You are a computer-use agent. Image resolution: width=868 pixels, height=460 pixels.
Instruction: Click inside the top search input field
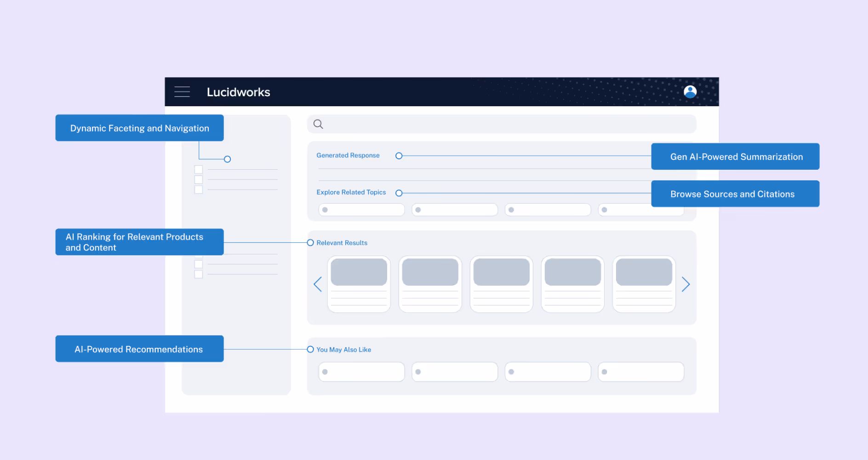click(x=501, y=124)
